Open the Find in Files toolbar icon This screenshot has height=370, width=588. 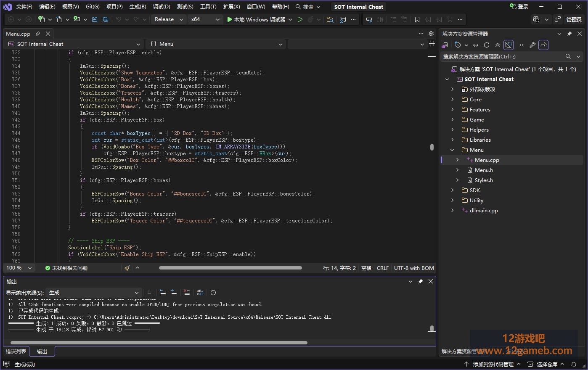[330, 19]
